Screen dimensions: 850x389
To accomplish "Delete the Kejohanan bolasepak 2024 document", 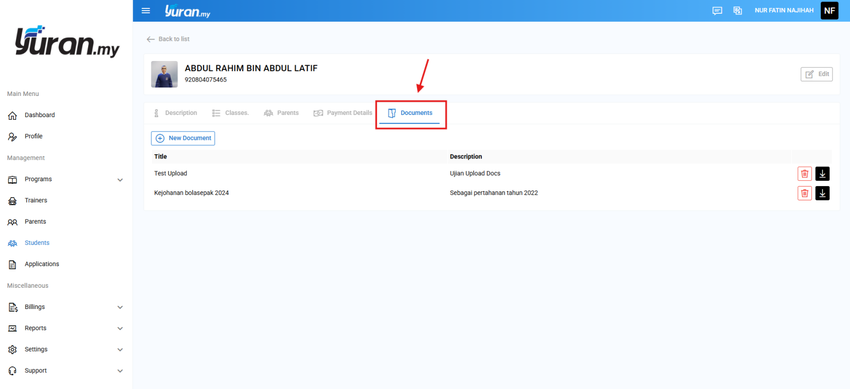I will pyautogui.click(x=804, y=193).
